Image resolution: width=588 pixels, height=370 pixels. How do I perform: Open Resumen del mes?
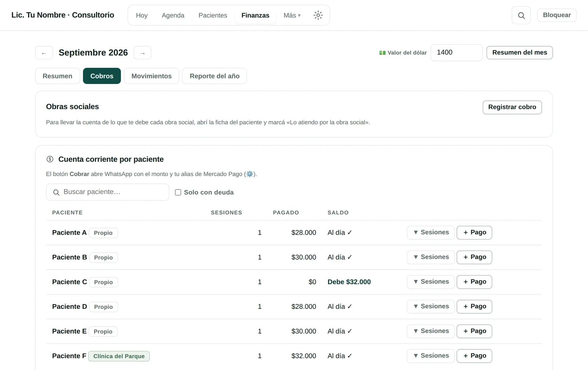click(x=520, y=53)
